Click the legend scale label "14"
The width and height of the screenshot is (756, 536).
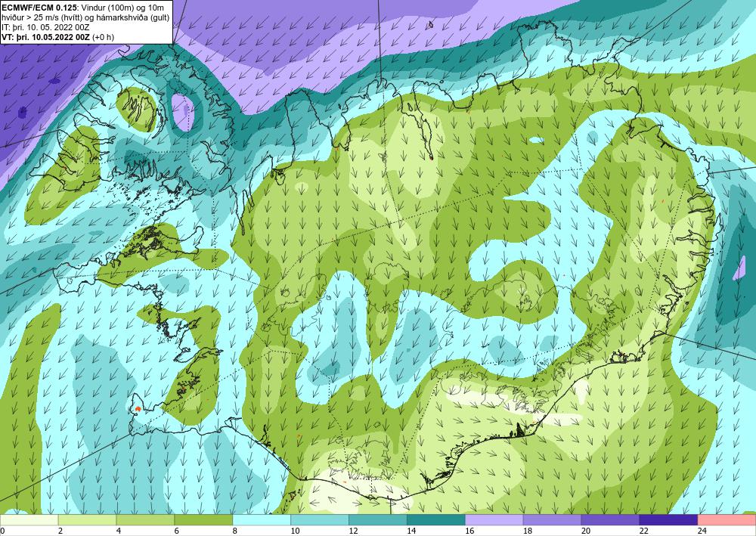pos(411,531)
